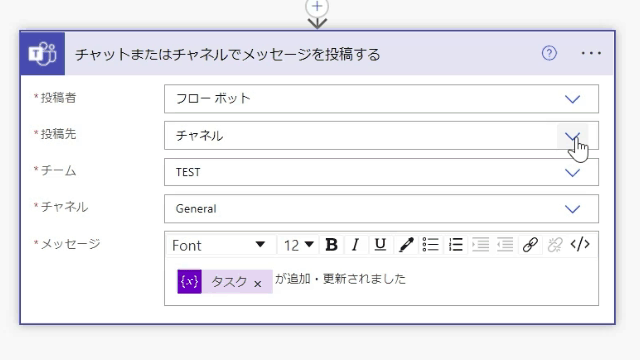Click the Microsoft Teams connector icon
Viewport: 640px width, 360px height.
(x=42, y=53)
